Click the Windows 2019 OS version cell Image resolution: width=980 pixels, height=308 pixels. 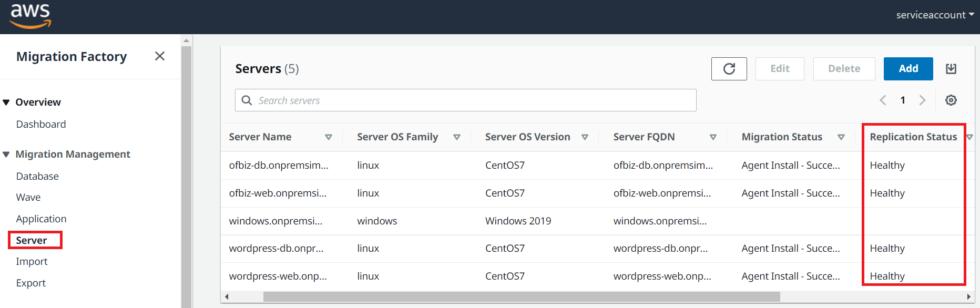click(518, 221)
